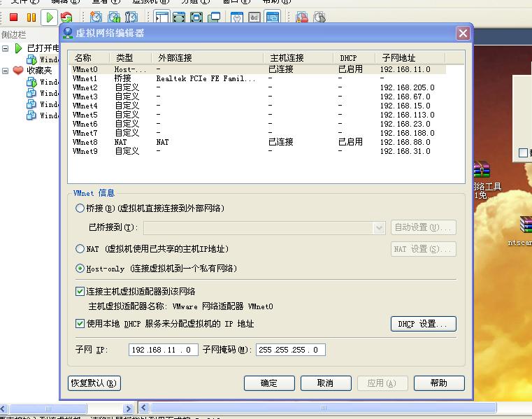
Task: Click the 应用(A) button
Action: (382, 383)
